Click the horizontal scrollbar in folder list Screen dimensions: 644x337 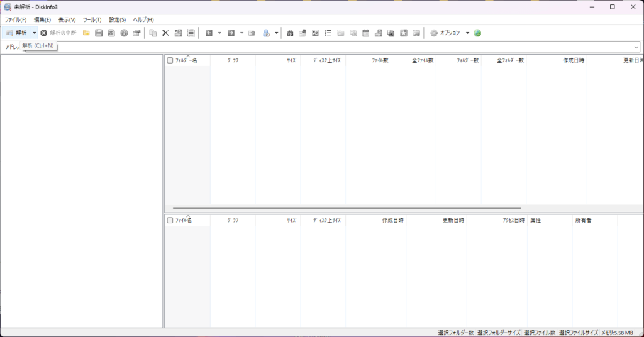pyautogui.click(x=347, y=208)
